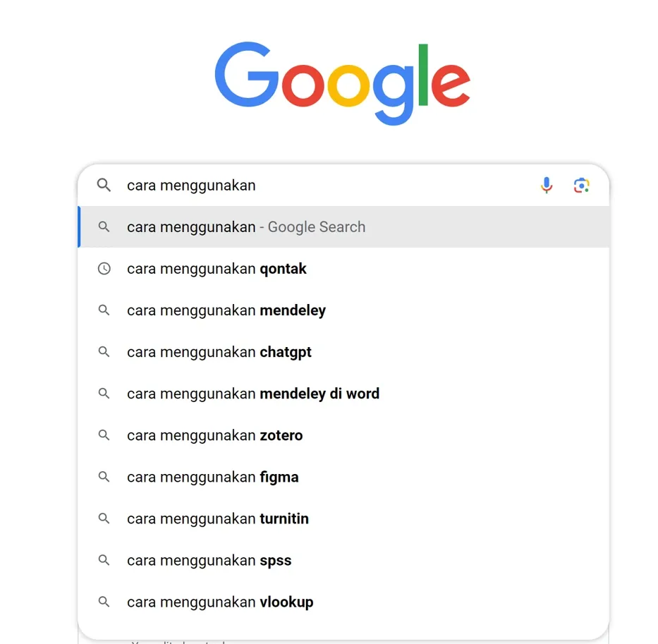Screen dimensions: 658x644
Task: Select "cara menggunakan mendeley di word"
Action: pyautogui.click(x=252, y=394)
